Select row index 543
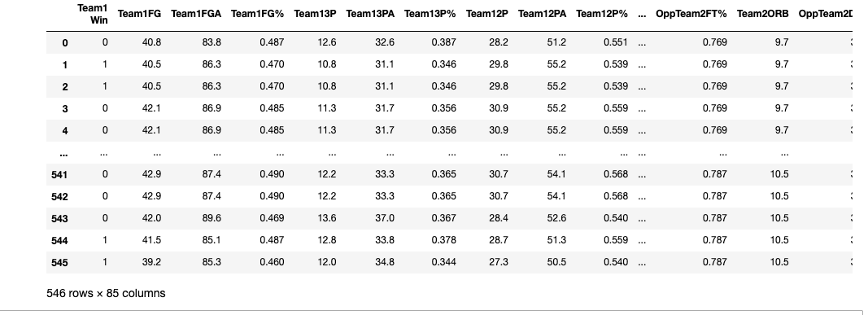868x315 pixels. [59, 219]
